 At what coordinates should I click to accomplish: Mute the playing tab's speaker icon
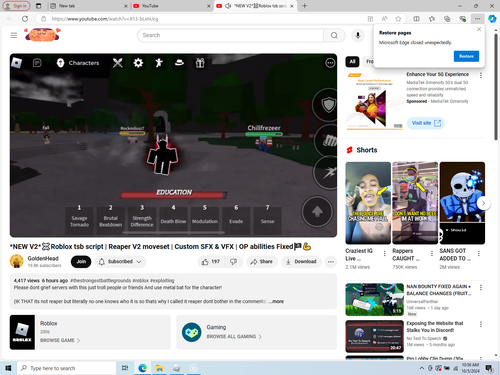pos(228,6)
